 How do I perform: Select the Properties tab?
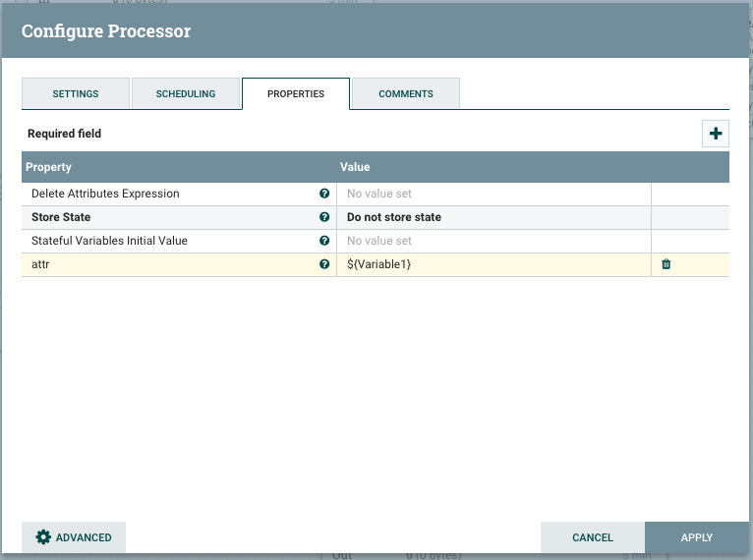pyautogui.click(x=296, y=94)
